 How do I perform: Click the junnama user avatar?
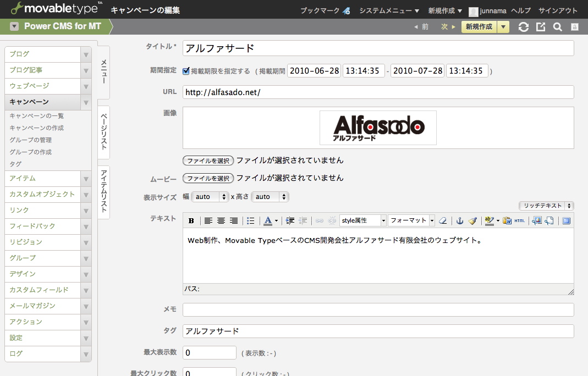[474, 12]
